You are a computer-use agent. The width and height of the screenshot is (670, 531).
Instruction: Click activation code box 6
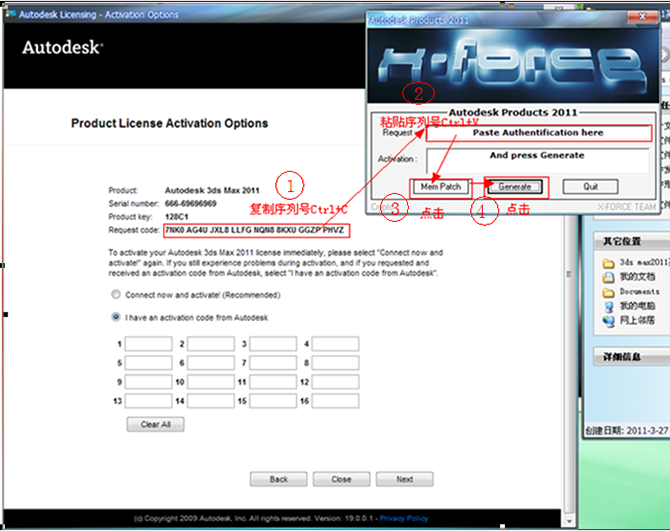pyautogui.click(x=211, y=363)
